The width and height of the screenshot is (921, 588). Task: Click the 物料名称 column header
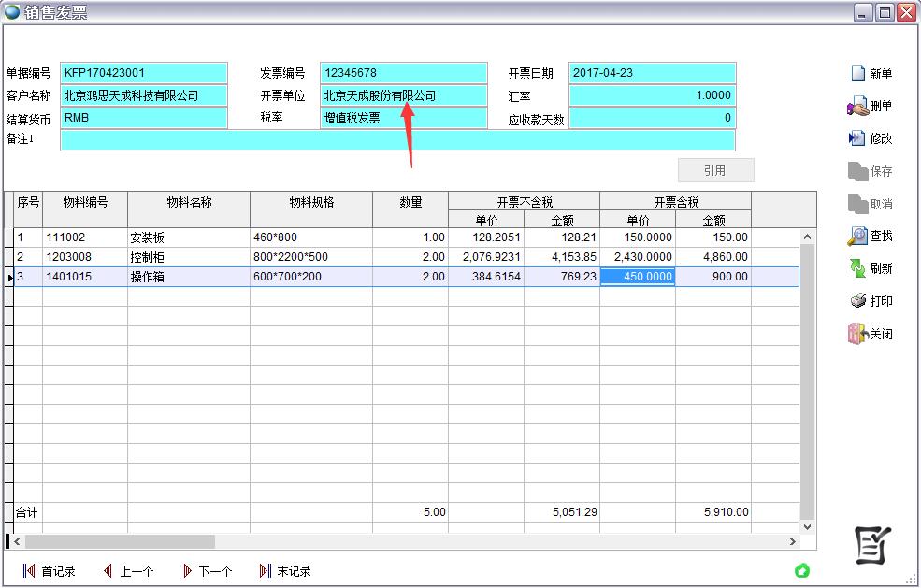(189, 202)
